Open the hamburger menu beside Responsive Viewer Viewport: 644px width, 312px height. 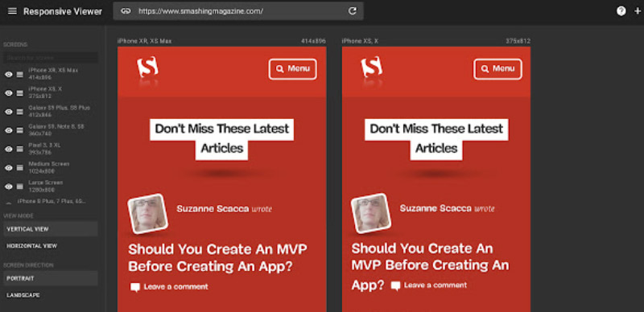coord(12,11)
